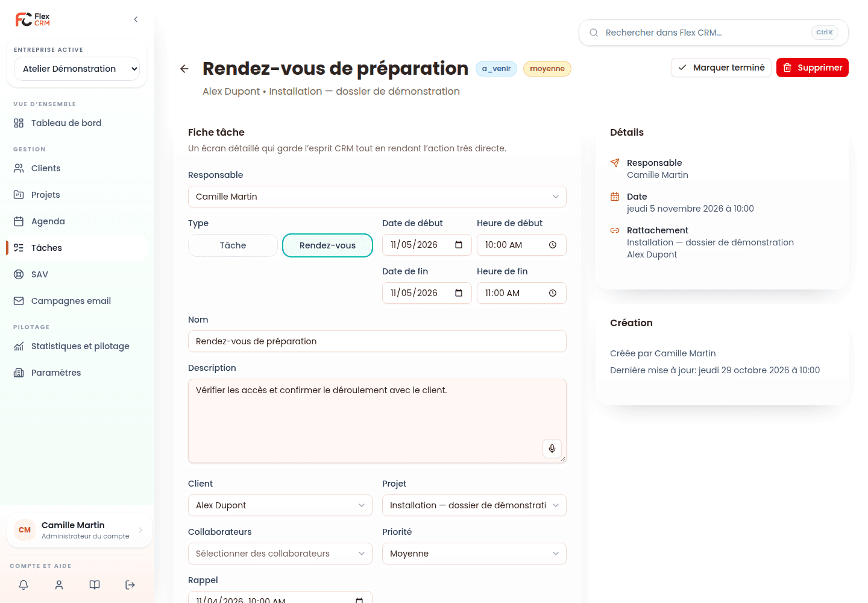Navigate to Agenda
The width and height of the screenshot is (868, 603).
77,221
